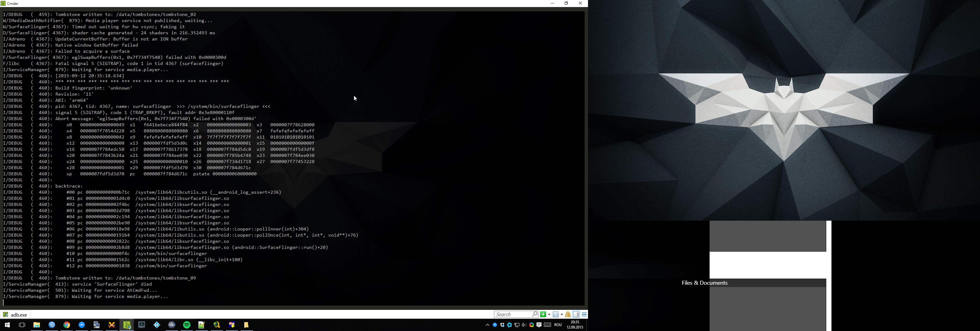This screenshot has width=980, height=331.
Task: Click the backtrace #00 libcutils.so line
Action: point(142,192)
